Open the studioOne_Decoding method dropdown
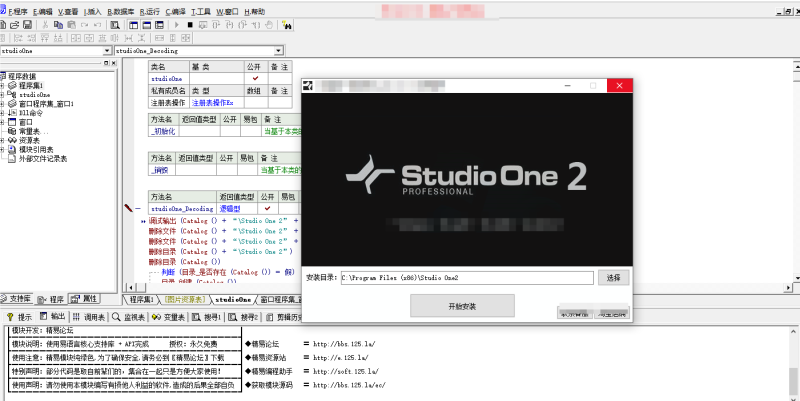Viewport: 800px width, 401px height. [x=279, y=51]
